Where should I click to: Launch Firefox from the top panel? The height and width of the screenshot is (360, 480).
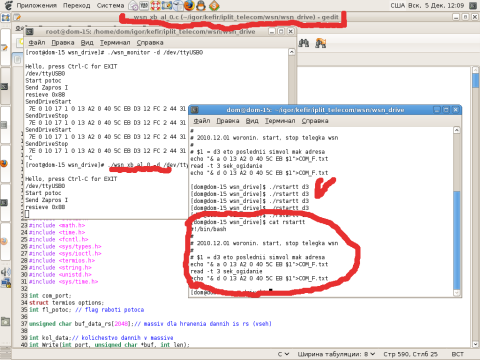coord(189,5)
